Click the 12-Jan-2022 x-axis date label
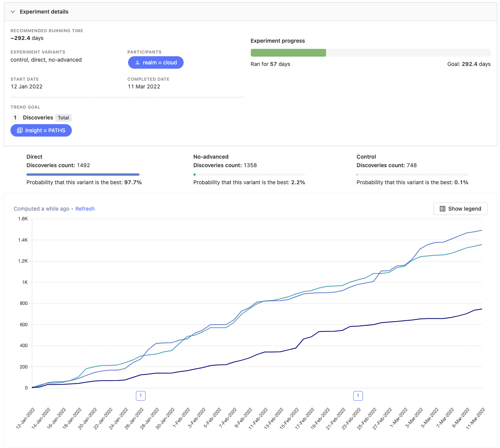500x448 pixels. [x=26, y=418]
